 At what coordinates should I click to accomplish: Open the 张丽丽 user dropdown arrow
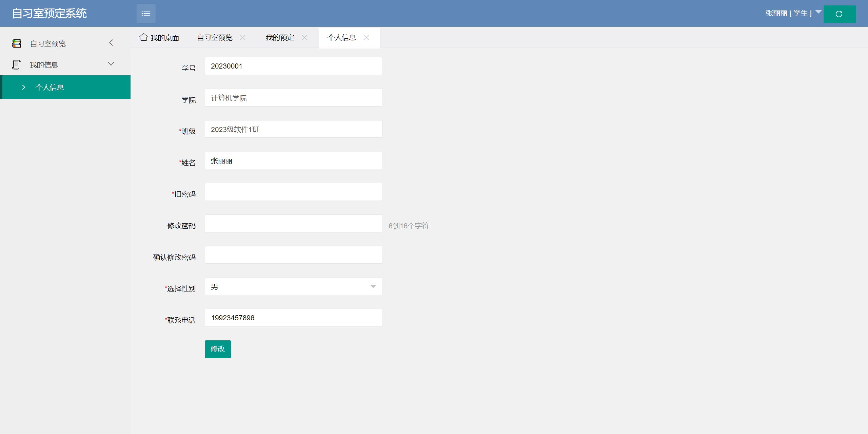pyautogui.click(x=818, y=12)
